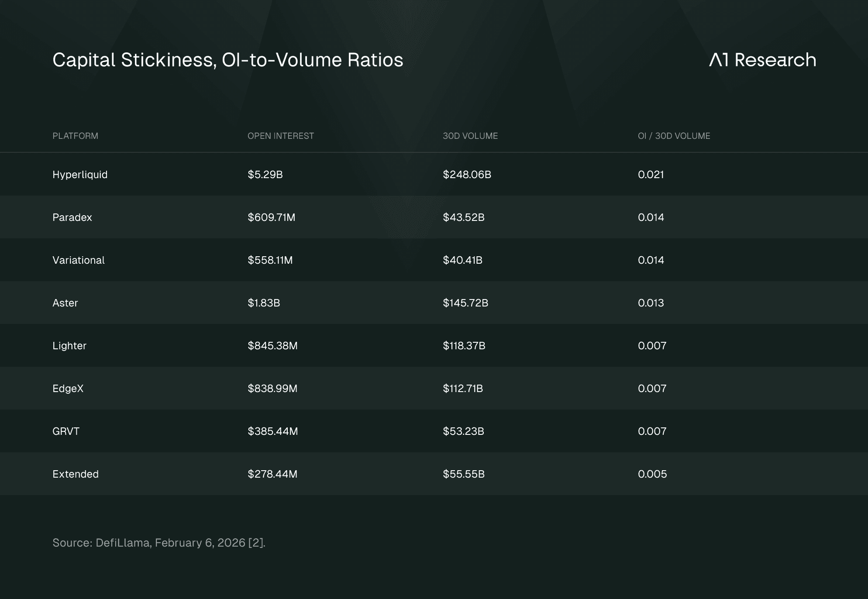Click Lighter's $118.37B volume value
The height and width of the screenshot is (599, 868).
tap(464, 346)
